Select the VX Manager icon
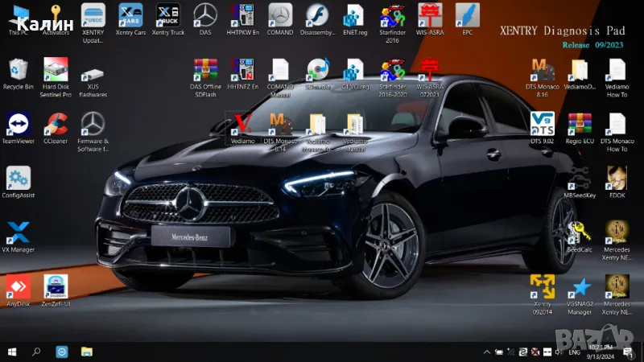 click(x=18, y=234)
